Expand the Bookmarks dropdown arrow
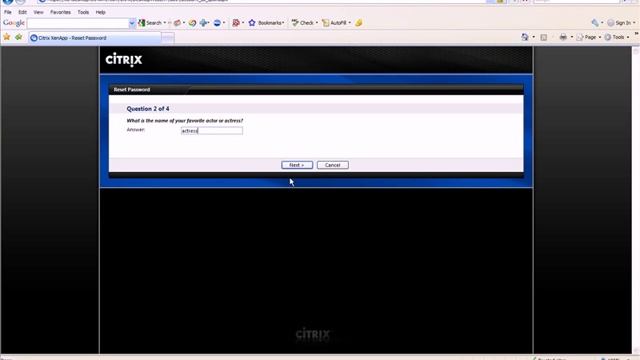 [x=283, y=23]
